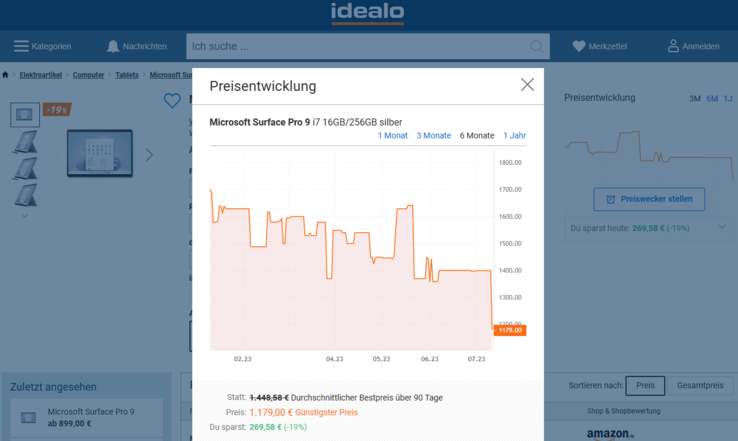Click the idealo logo
The image size is (738, 441).
(368, 13)
